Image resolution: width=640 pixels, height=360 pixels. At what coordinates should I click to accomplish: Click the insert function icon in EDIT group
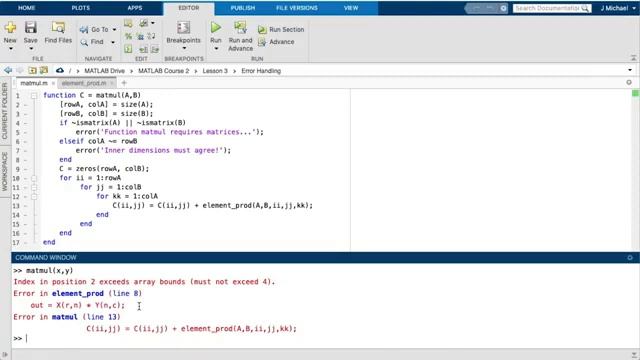(x=144, y=24)
